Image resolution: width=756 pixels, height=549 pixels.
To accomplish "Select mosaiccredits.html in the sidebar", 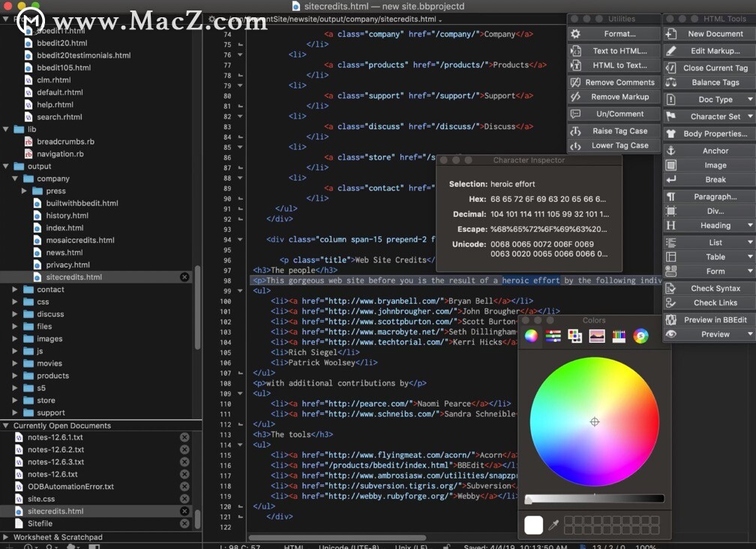I will point(80,240).
